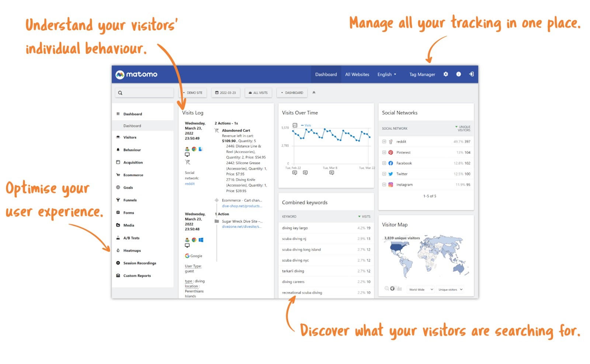Sort by UNIQUE VISITORS column

[x=463, y=128]
